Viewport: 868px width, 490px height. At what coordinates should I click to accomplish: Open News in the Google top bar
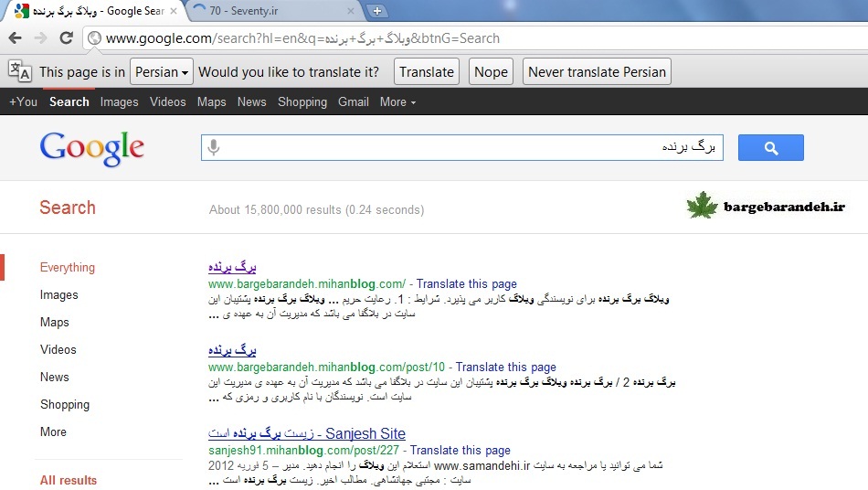(252, 101)
